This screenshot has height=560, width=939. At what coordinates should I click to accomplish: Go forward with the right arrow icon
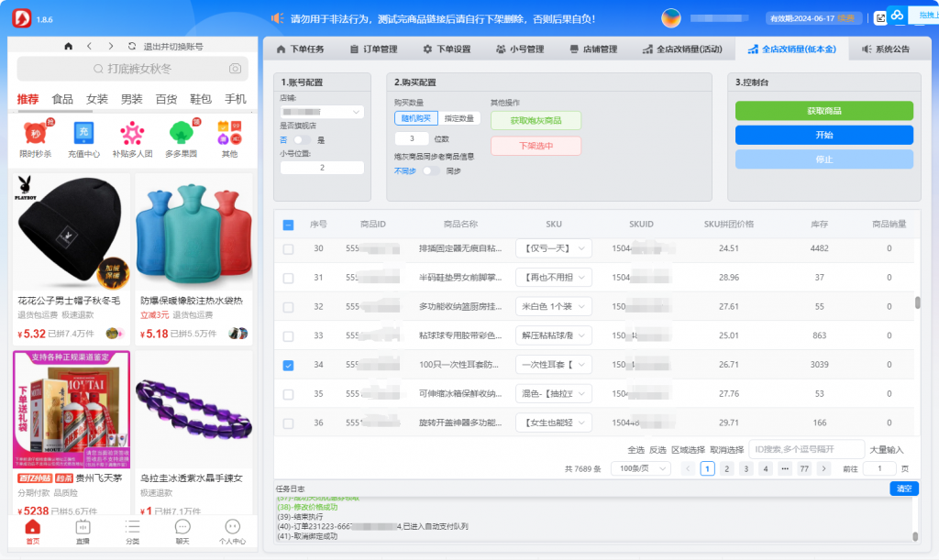click(x=111, y=46)
